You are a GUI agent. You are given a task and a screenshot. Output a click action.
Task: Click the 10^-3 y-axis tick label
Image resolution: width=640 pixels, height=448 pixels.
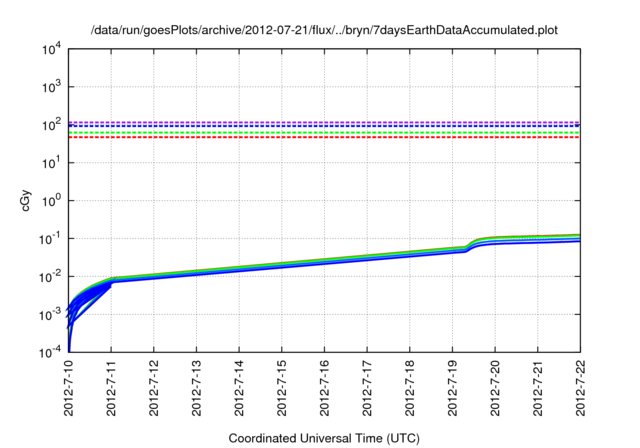click(50, 315)
